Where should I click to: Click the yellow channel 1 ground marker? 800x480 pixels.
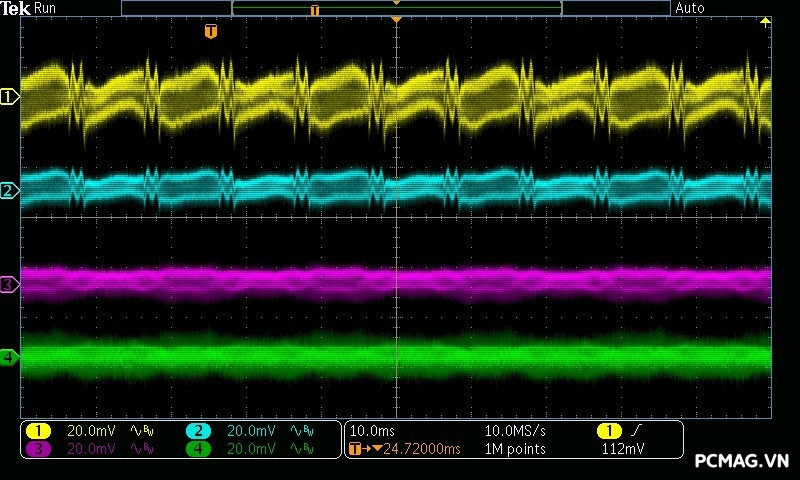pos(9,97)
